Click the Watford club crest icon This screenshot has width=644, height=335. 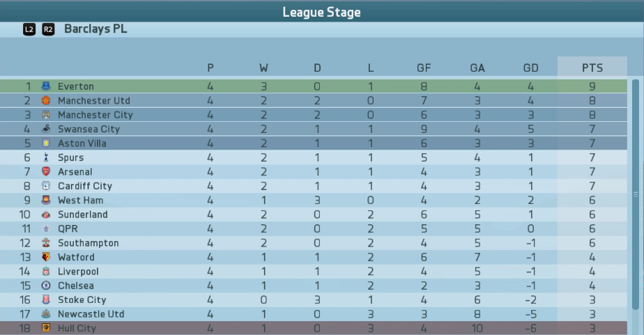tap(45, 257)
